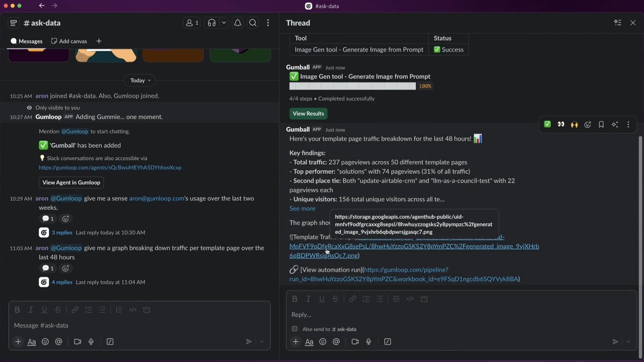Check the white-check-mark reaction on the message
644x362 pixels.
pos(547,124)
